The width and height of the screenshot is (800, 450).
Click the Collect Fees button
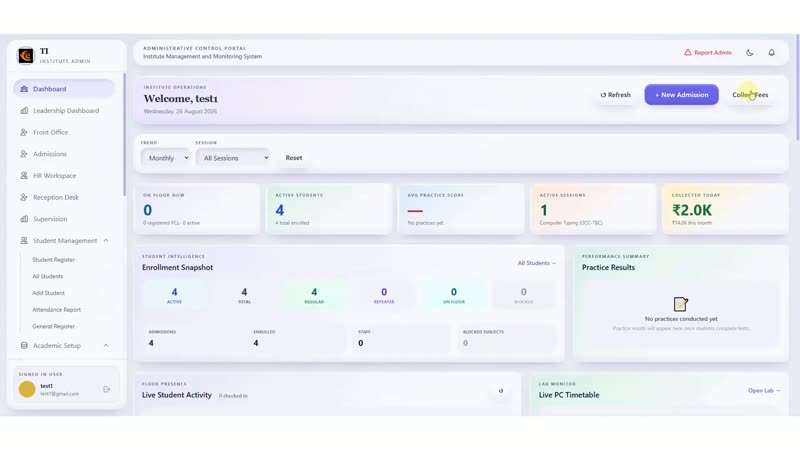pyautogui.click(x=750, y=95)
